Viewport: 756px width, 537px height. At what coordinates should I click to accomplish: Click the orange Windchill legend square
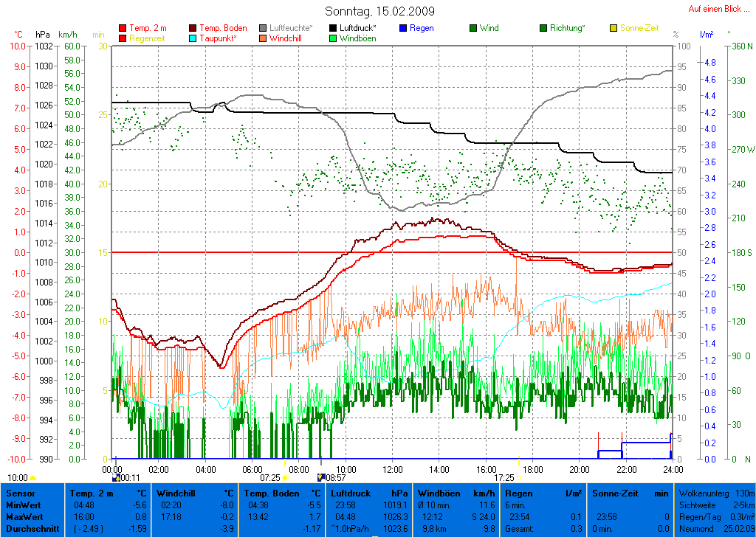pyautogui.click(x=263, y=38)
